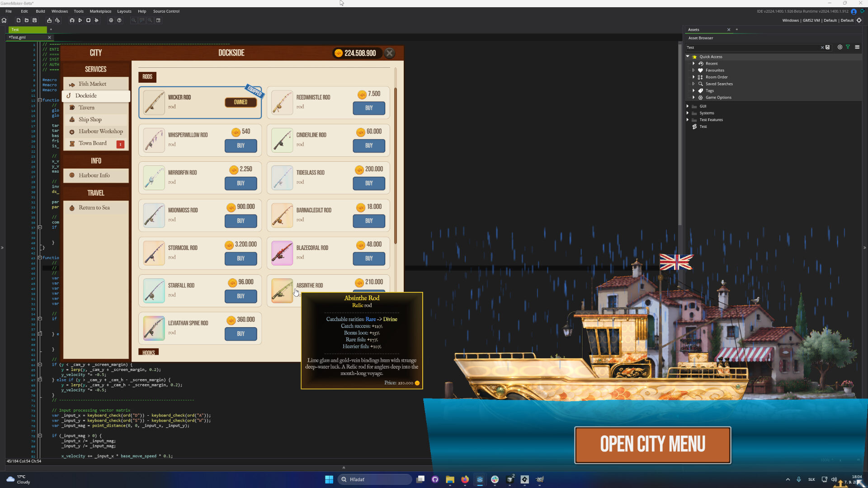Click the Asset Browser search field
Image resolution: width=868 pixels, height=488 pixels.
pos(753,47)
